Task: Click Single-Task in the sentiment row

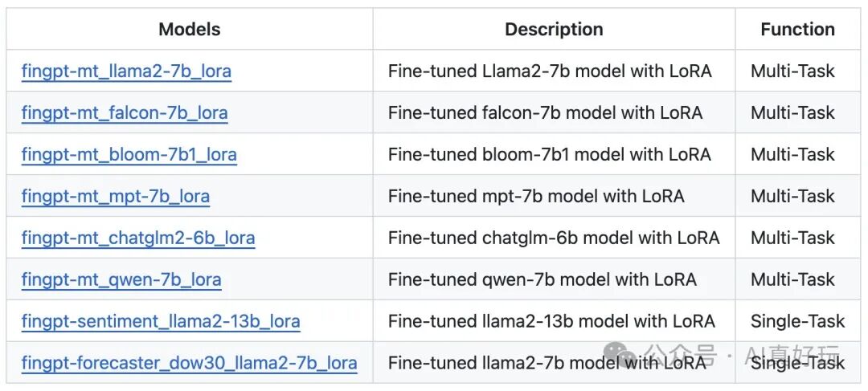Action: [797, 322]
